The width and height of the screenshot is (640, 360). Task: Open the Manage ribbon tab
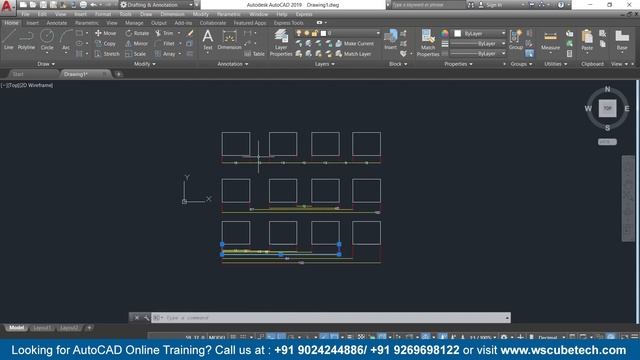point(134,23)
